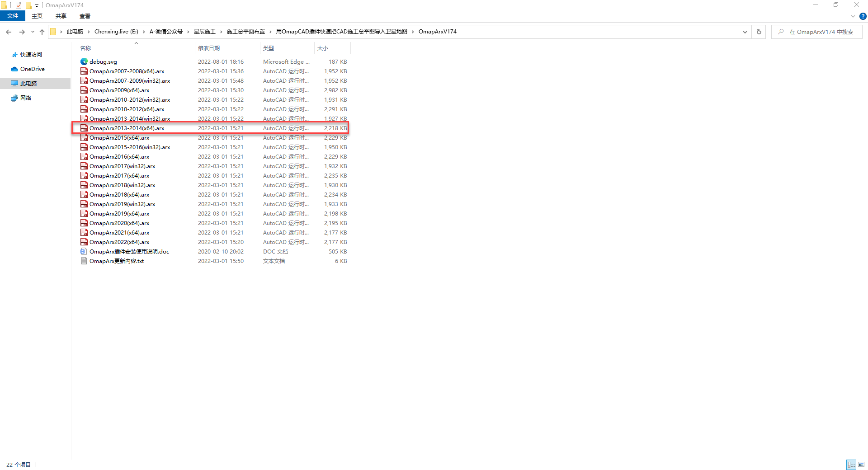Select the OmapArx更新内容.txt file
Image resolution: width=868 pixels, height=470 pixels.
coord(117,261)
